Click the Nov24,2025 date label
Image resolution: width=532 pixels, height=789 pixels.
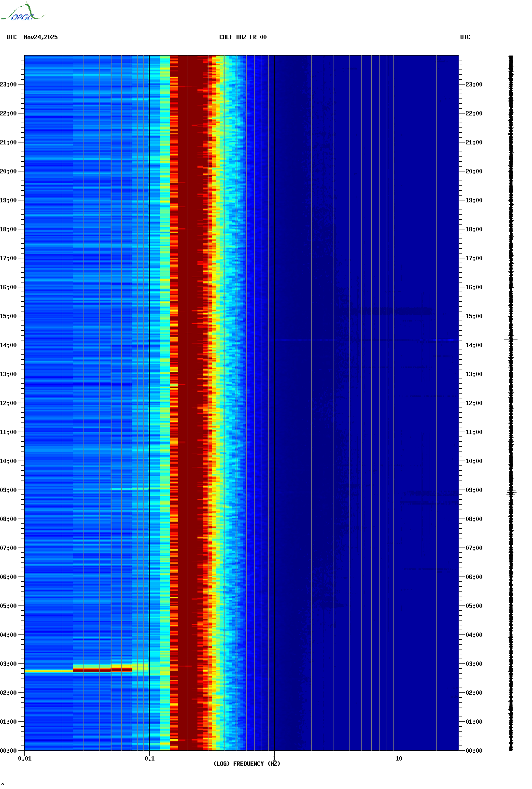coord(41,37)
